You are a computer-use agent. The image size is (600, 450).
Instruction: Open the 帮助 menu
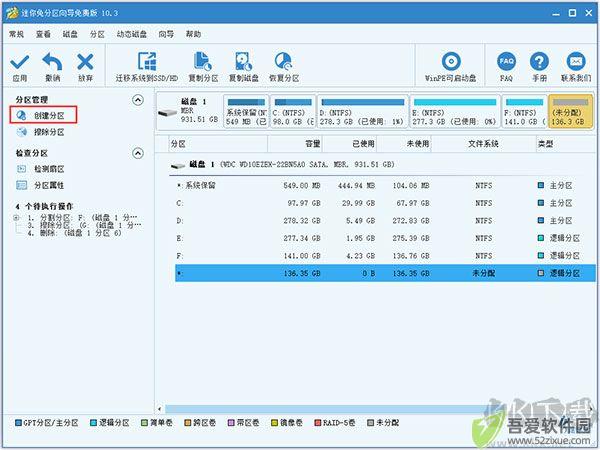(x=193, y=34)
